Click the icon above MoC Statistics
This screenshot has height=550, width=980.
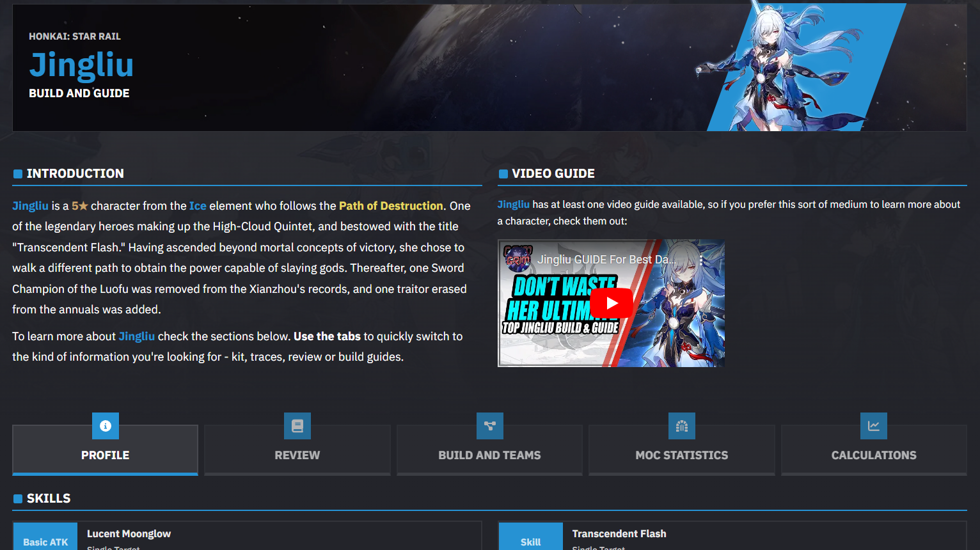[681, 426]
